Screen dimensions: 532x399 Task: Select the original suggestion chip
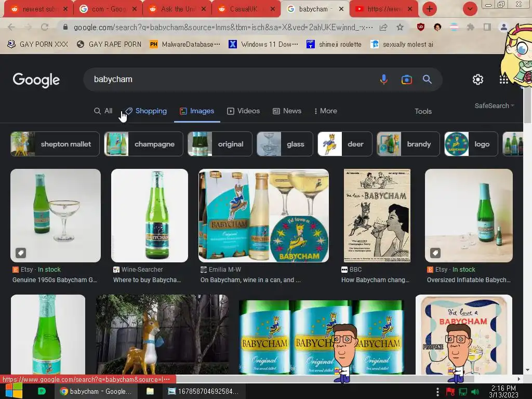click(220, 144)
